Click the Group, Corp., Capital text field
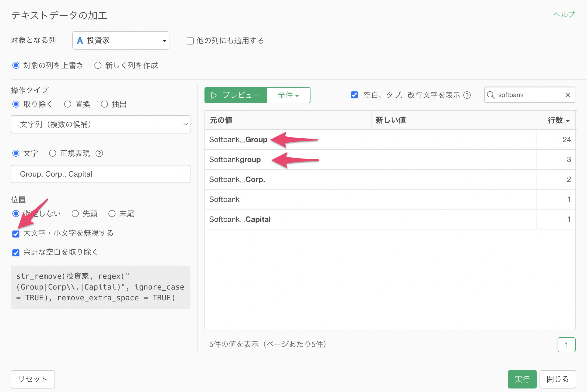The image size is (587, 392). click(x=101, y=174)
